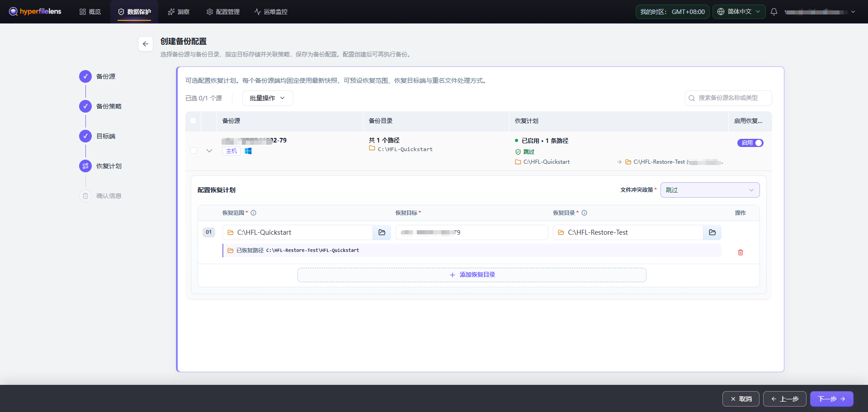The width and height of the screenshot is (868, 412).
Task: Click the 搜索备份源名称或类型 search field
Action: (728, 98)
